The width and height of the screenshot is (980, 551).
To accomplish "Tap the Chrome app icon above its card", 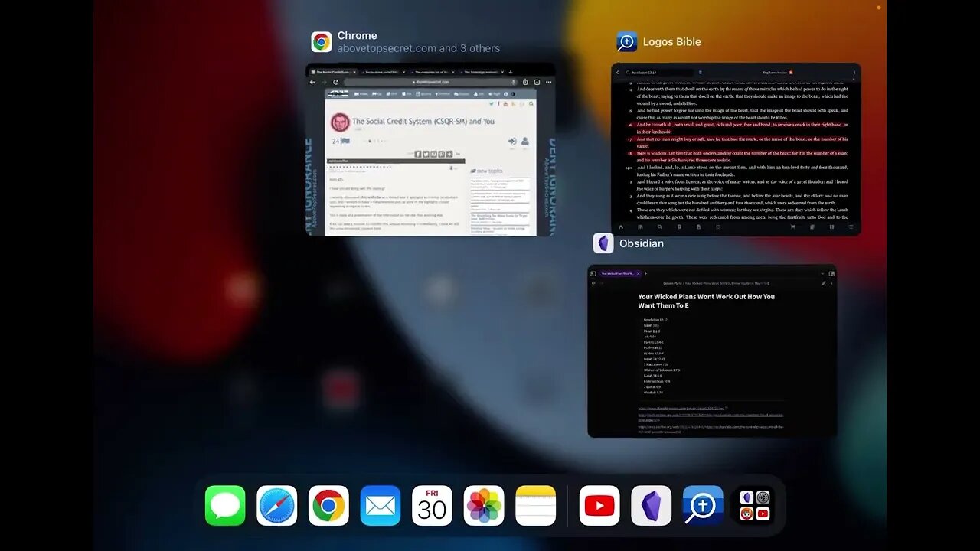I will tap(322, 42).
